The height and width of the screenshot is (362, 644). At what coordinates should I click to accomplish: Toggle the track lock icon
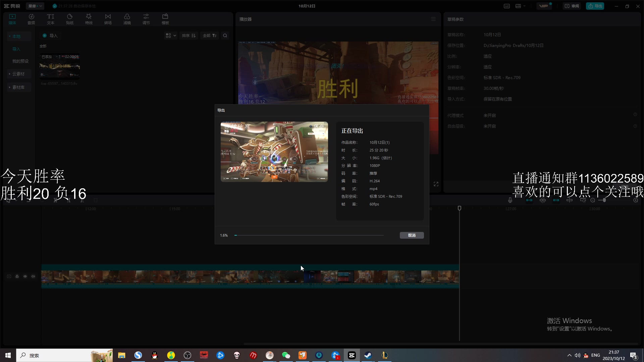(17, 276)
